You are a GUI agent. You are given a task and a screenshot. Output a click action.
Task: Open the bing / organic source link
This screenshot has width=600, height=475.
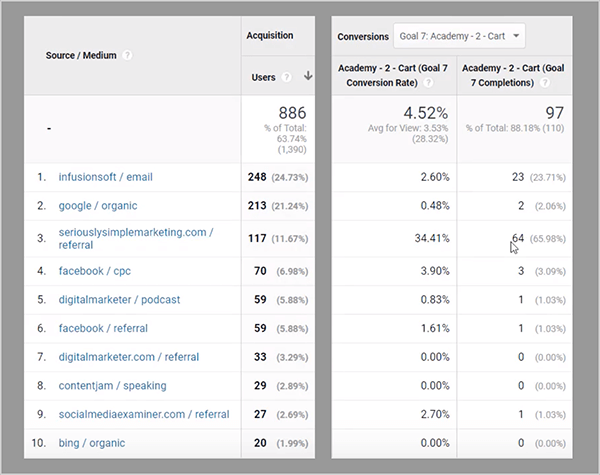91,443
